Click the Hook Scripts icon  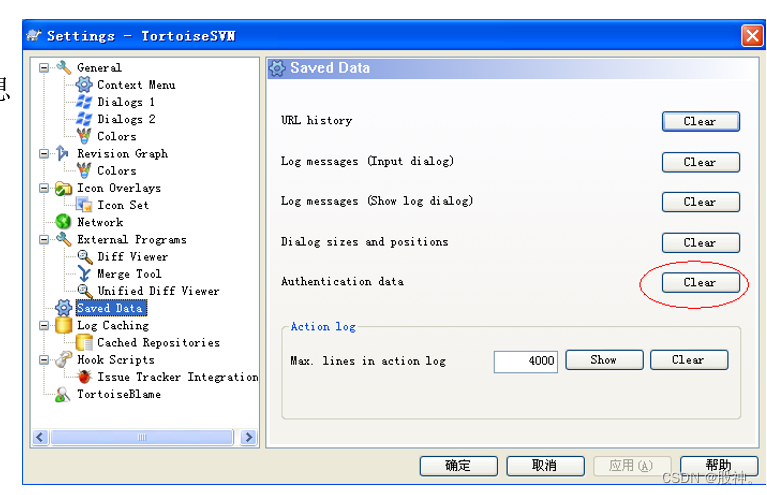coord(63,360)
